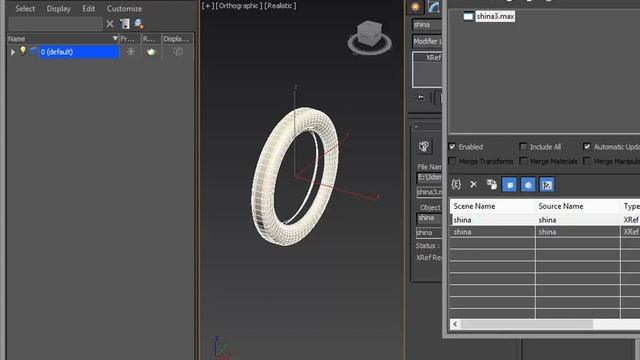The image size is (640, 360).
Task: Click first row shina in Source Name column
Action: (578, 220)
